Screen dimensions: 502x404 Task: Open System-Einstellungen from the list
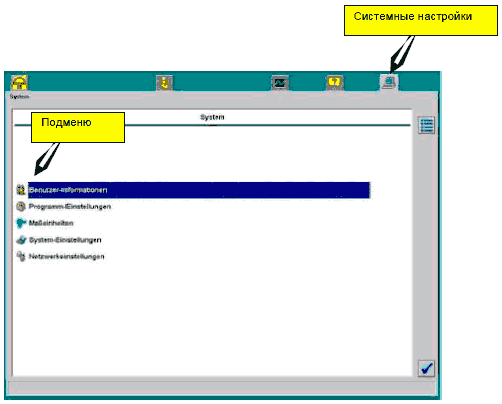pos(65,240)
